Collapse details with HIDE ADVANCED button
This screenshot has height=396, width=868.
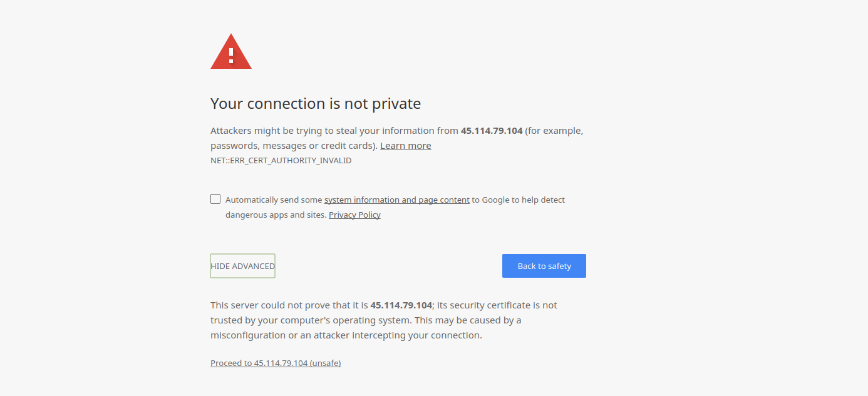click(242, 266)
